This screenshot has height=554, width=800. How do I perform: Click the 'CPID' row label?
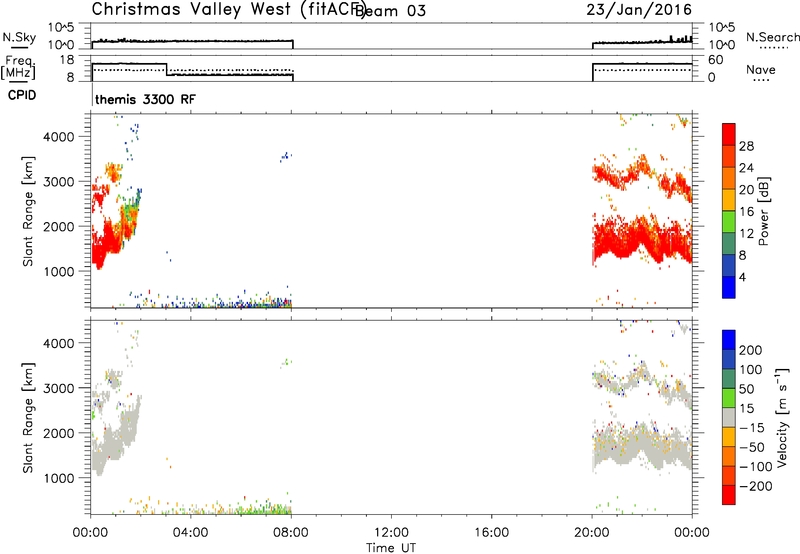coord(22,95)
